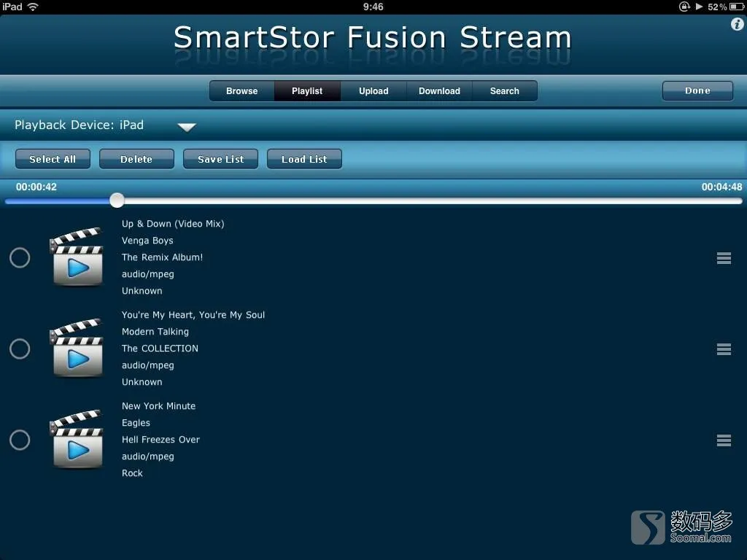747x560 pixels.
Task: Click the Done button
Action: [x=697, y=90]
